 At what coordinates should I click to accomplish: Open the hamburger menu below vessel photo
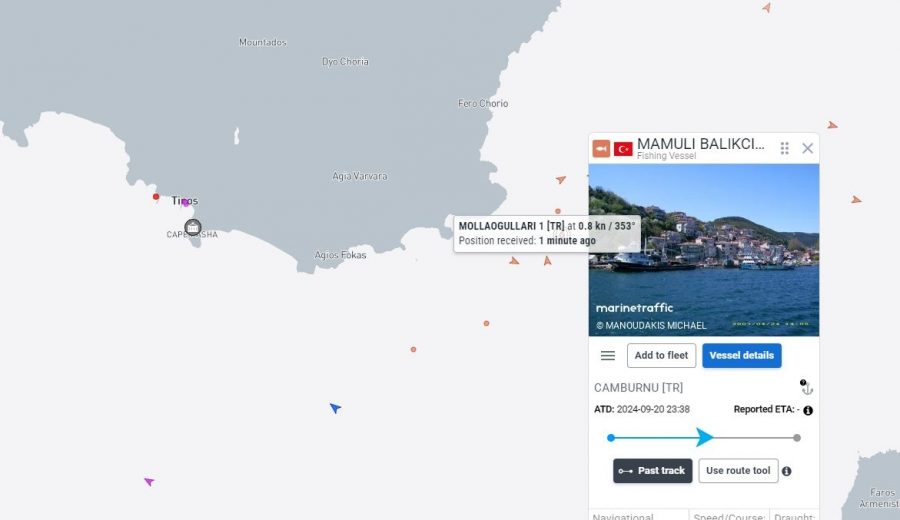607,356
